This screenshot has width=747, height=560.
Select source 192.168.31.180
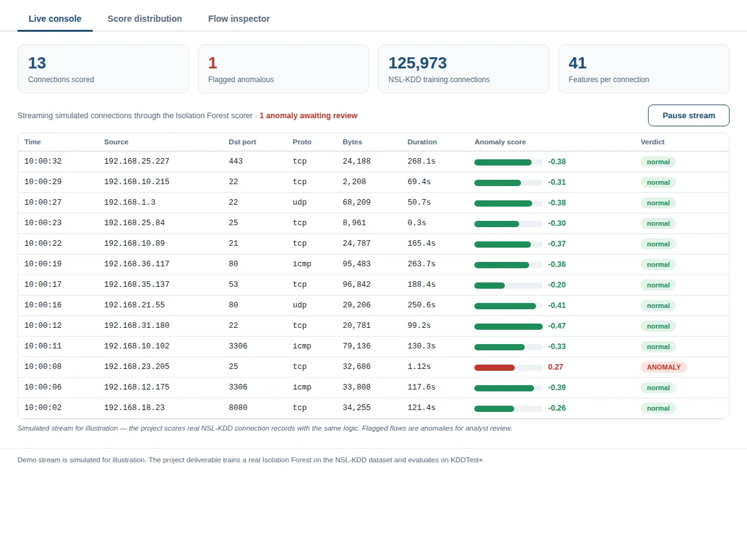(x=137, y=326)
